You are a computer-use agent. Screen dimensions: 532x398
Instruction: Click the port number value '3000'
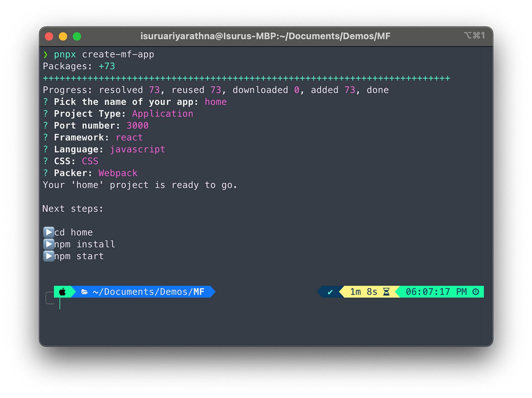pos(138,125)
